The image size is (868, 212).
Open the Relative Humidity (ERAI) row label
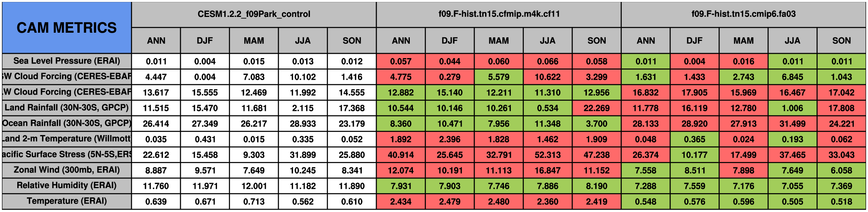tap(67, 185)
